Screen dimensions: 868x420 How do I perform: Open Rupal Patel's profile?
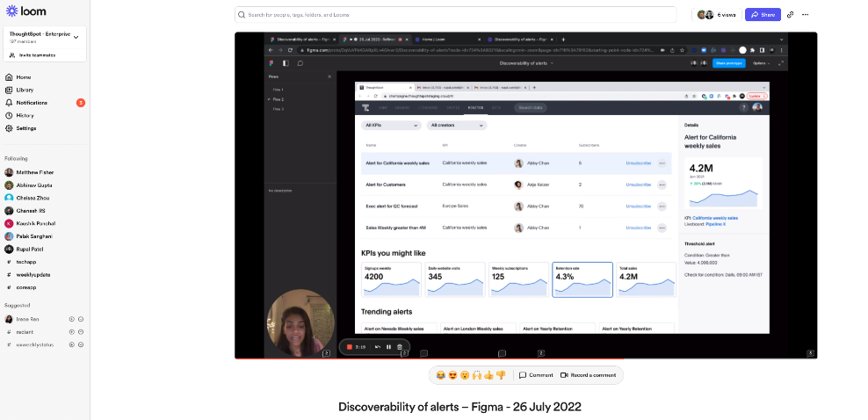29,249
